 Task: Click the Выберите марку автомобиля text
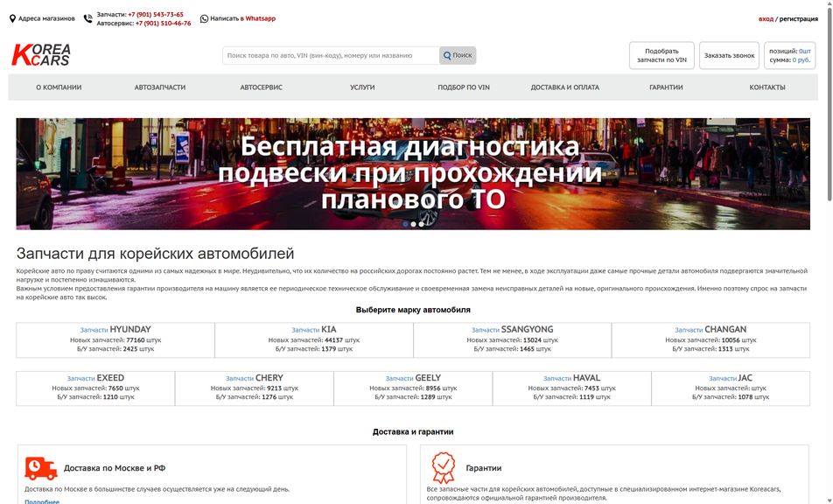point(413,310)
